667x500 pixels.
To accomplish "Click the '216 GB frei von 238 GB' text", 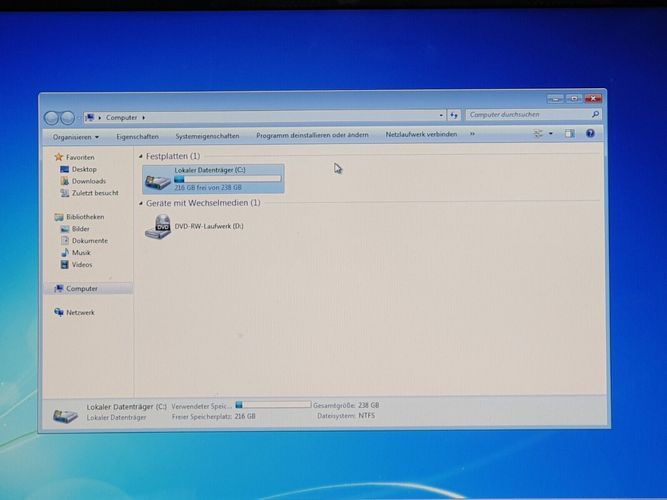I will tap(208, 187).
